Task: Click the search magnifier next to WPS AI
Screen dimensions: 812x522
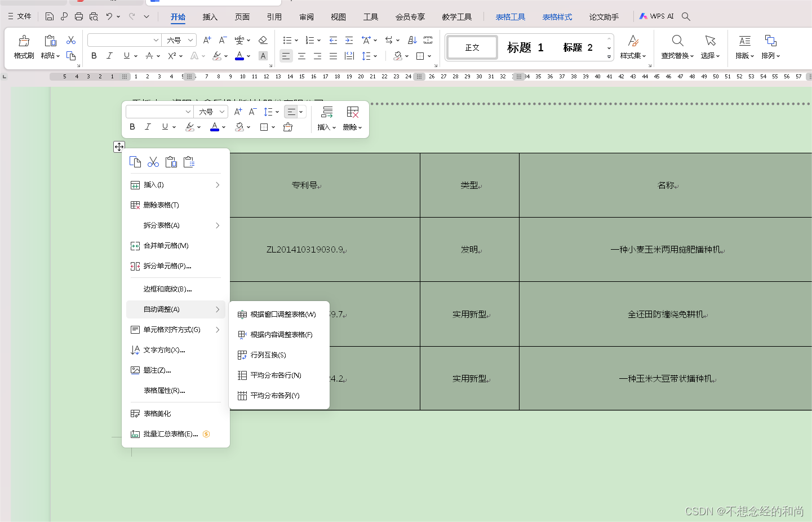Action: 686,16
